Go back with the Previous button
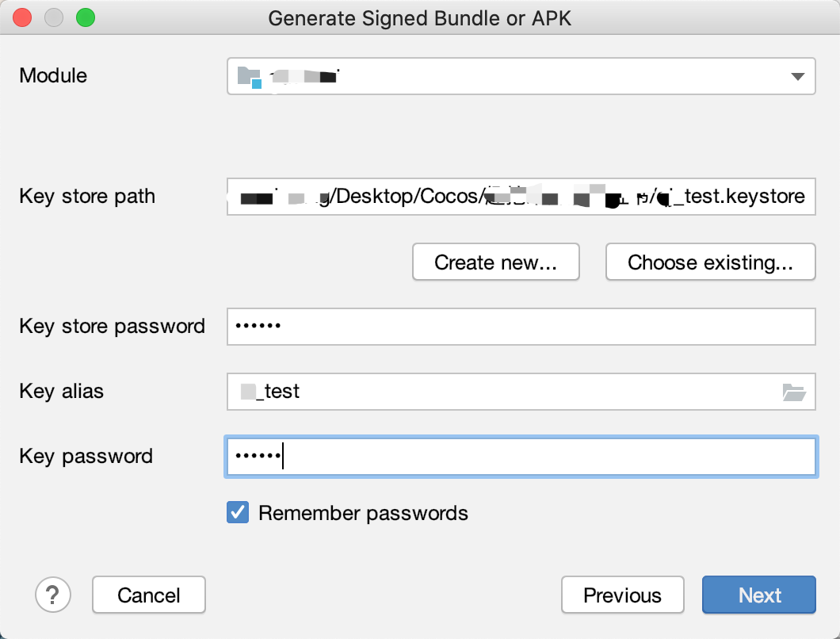Screen dimensions: 840x639 [622, 595]
